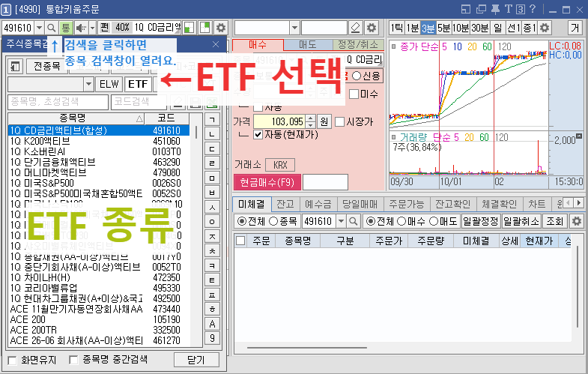Select 일 daily chart timeframe

(x=497, y=28)
